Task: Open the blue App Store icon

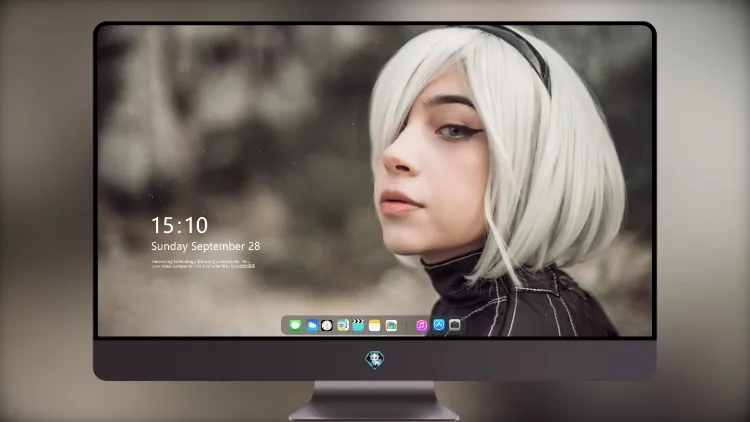Action: [x=439, y=325]
